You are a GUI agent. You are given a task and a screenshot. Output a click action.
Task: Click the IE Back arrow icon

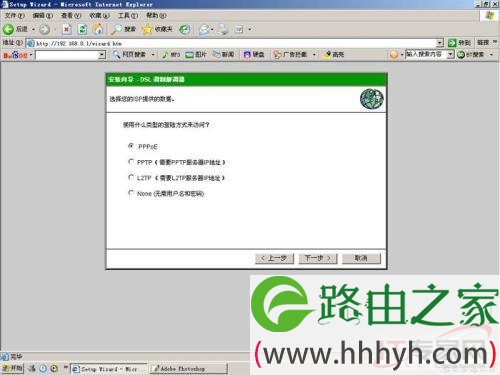(8, 29)
